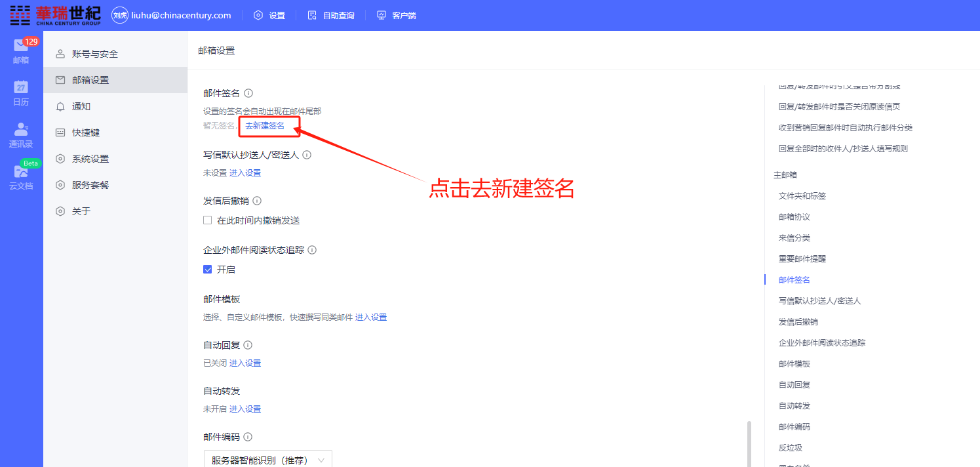
Task: Jump to 收到营销回复邮件时自动执行邮件分类 anchor
Action: click(846, 127)
